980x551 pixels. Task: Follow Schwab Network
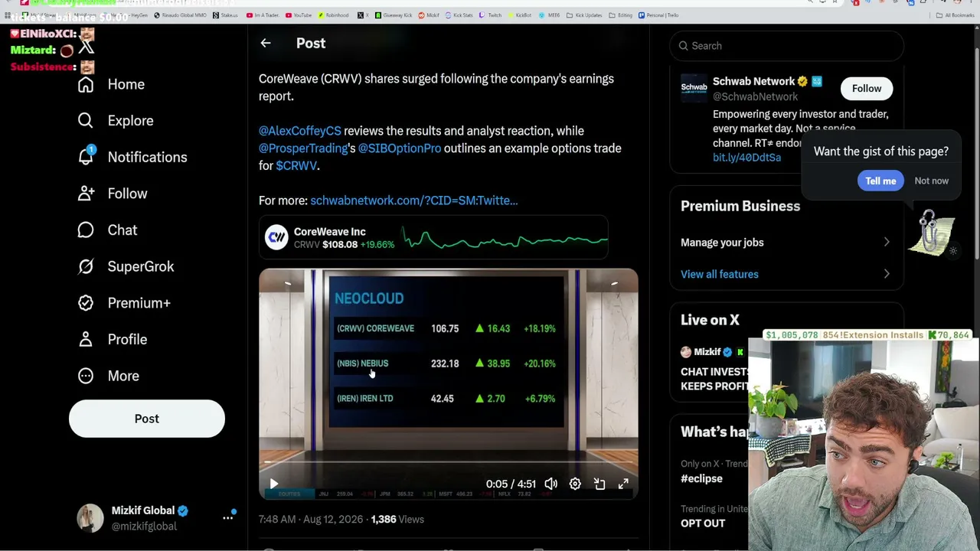[x=867, y=89]
